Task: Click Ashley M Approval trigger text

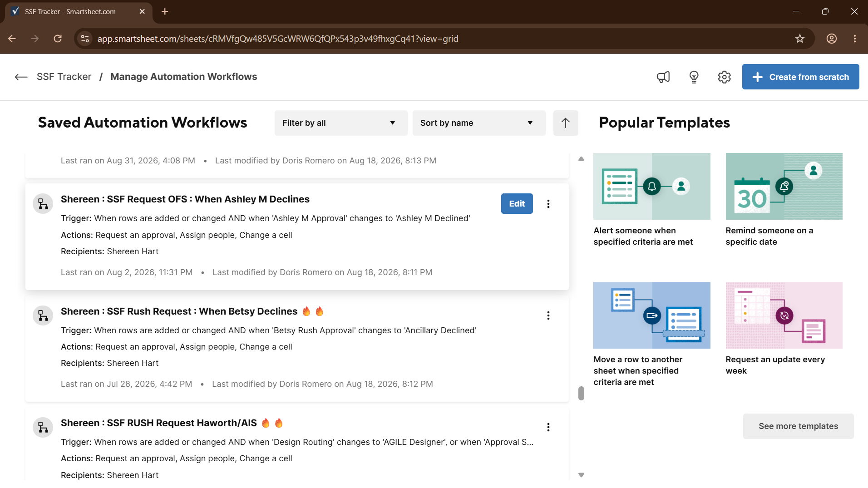Action: (x=265, y=218)
